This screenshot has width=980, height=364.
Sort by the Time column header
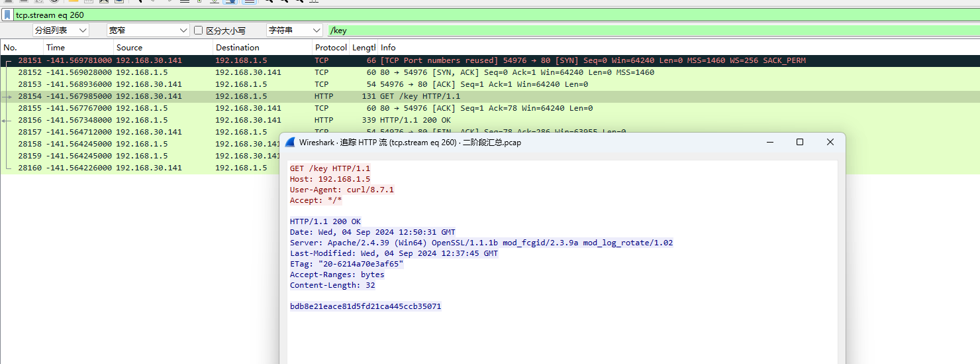pos(79,47)
